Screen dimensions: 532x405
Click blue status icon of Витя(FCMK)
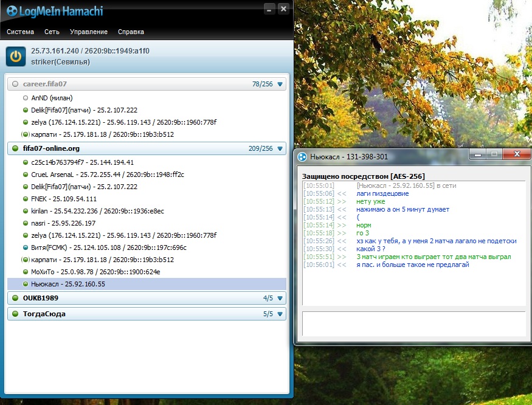[x=26, y=248]
